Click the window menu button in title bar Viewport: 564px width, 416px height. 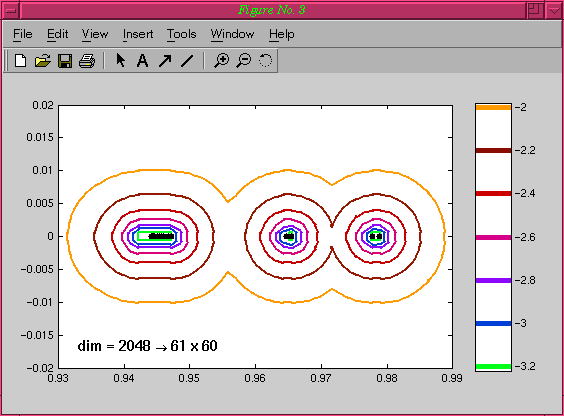11,10
